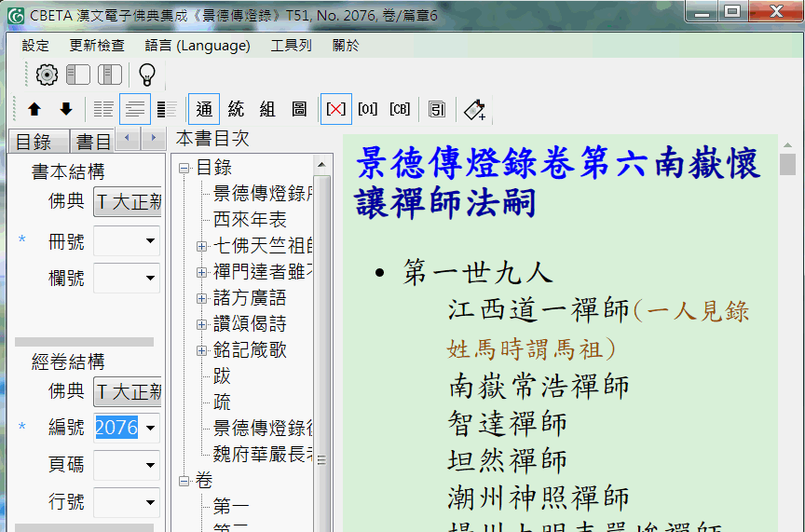This screenshot has width=805, height=532.
Task: Collapse the 卷 tree node
Action: 184,481
